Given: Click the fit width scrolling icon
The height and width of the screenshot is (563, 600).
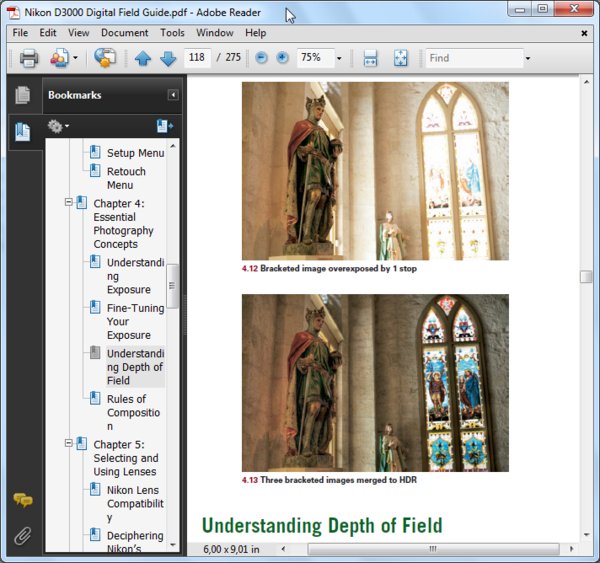Looking at the screenshot, I should pos(370,58).
